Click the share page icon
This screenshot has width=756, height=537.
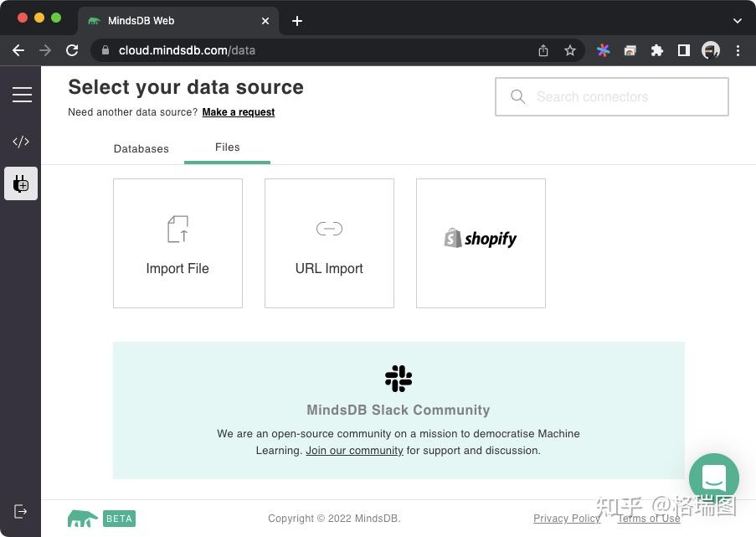[543, 50]
